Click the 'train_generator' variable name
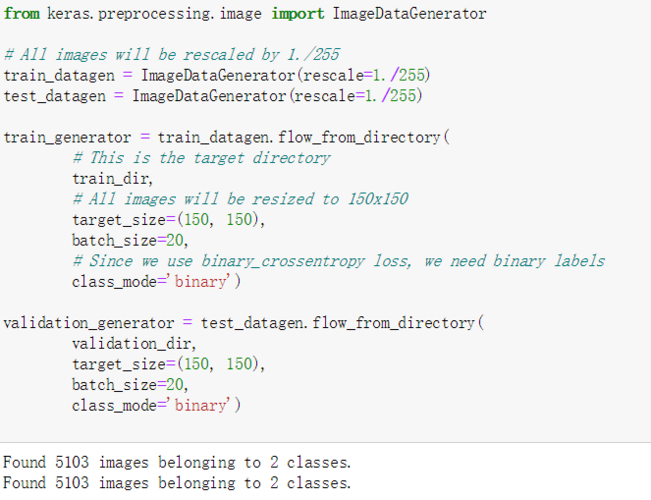The width and height of the screenshot is (651, 500). [x=67, y=137]
